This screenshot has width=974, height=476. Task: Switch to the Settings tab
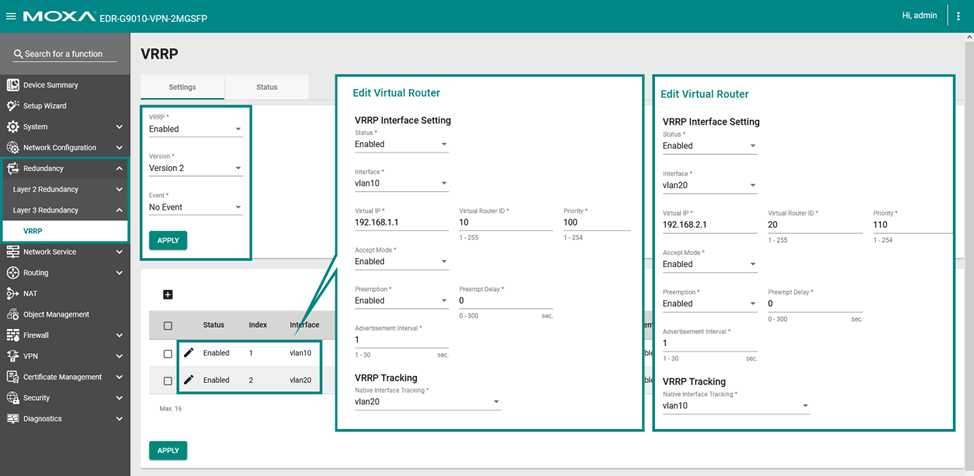(182, 87)
